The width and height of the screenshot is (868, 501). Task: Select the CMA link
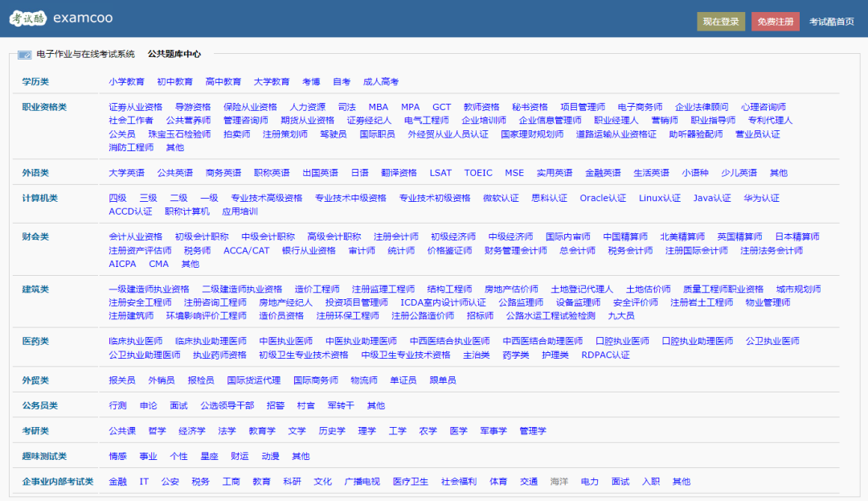[x=158, y=264]
